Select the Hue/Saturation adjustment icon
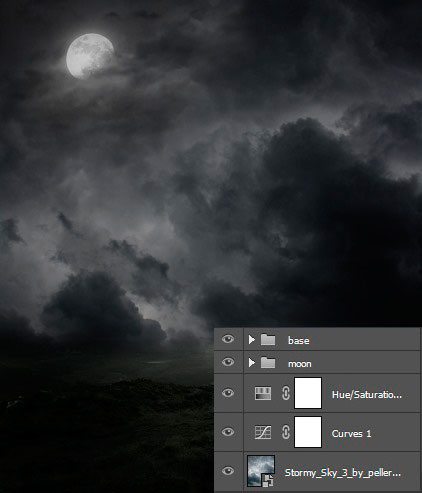The height and width of the screenshot is (493, 422). pos(263,393)
